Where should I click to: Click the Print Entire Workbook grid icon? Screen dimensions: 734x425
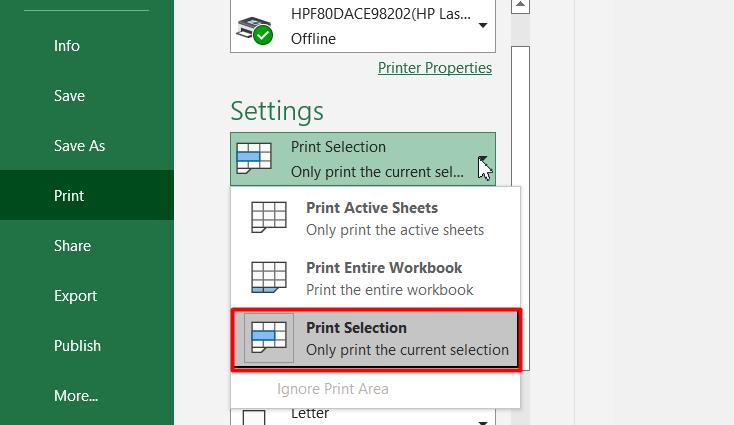click(x=269, y=277)
